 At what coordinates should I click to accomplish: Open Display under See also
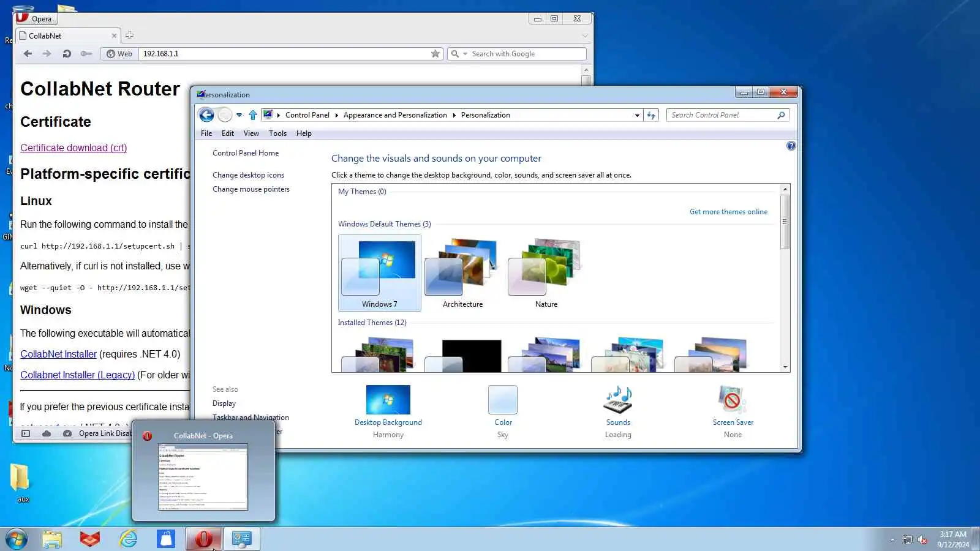pos(224,403)
